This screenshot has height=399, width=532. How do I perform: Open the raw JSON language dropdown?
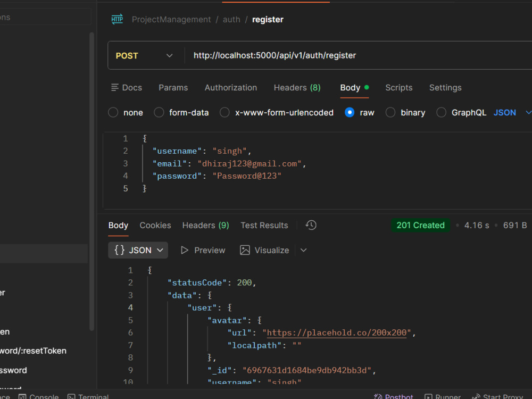[x=512, y=113]
